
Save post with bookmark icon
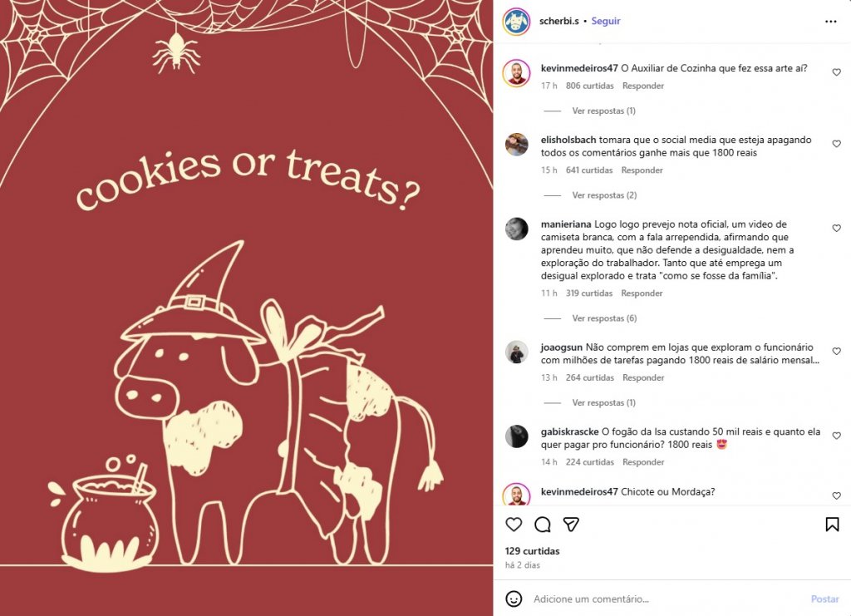[832, 525]
